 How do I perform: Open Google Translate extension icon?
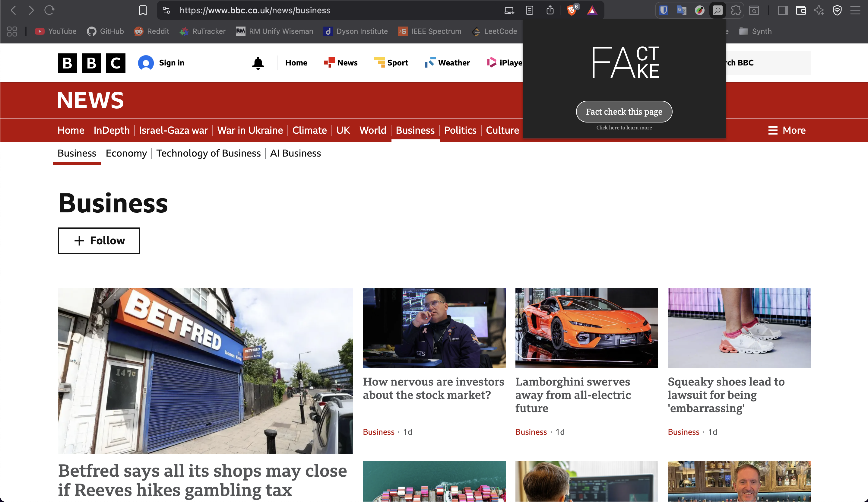681,10
